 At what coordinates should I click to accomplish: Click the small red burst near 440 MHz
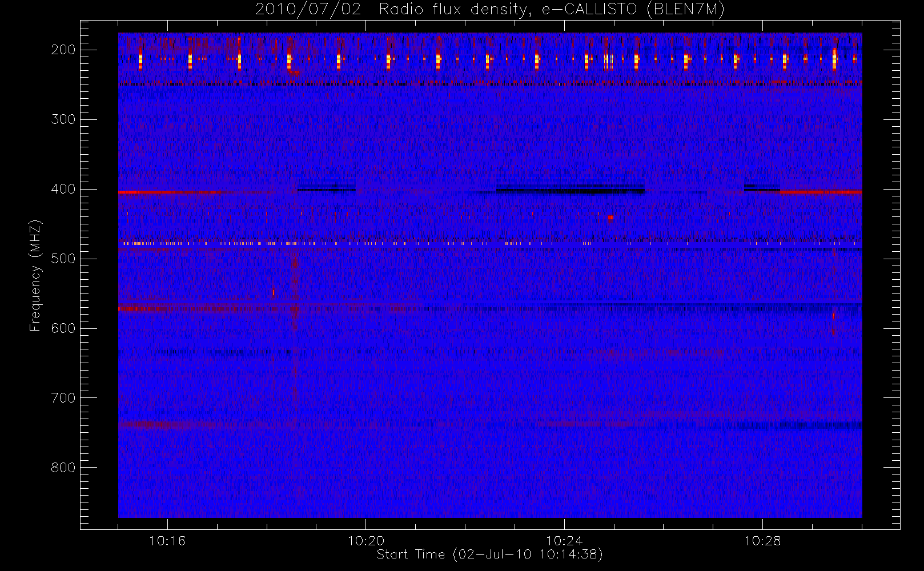coord(610,217)
